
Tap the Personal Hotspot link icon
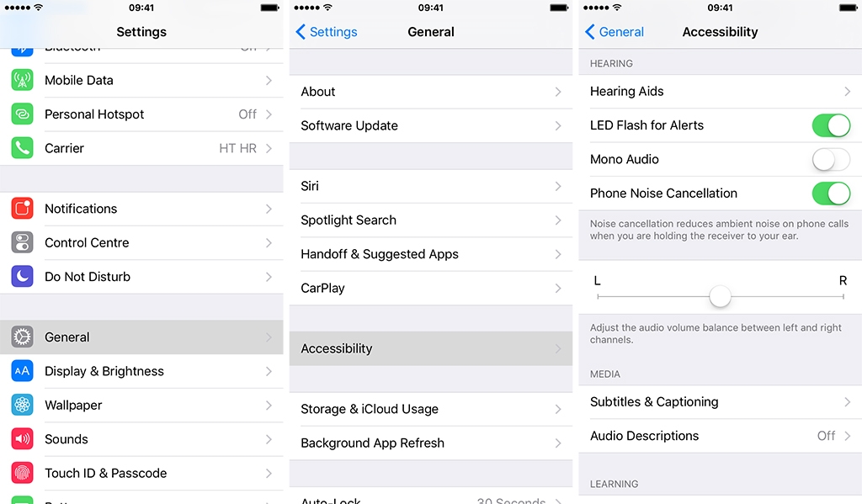pos(22,114)
